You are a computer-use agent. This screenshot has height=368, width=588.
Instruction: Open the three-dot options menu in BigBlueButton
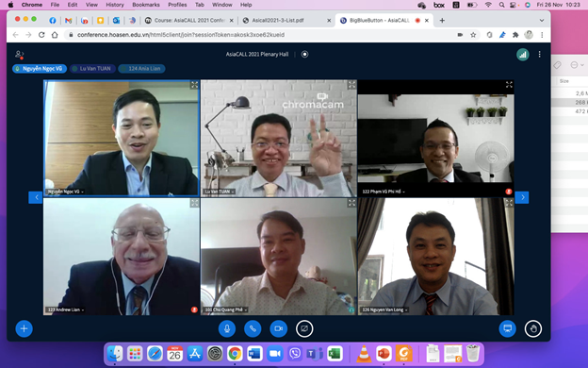click(x=539, y=55)
